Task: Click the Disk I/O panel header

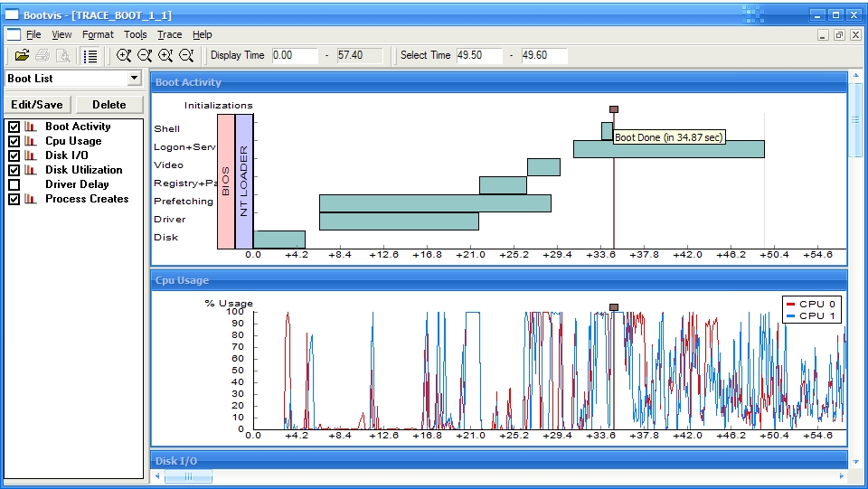Action: click(x=498, y=461)
